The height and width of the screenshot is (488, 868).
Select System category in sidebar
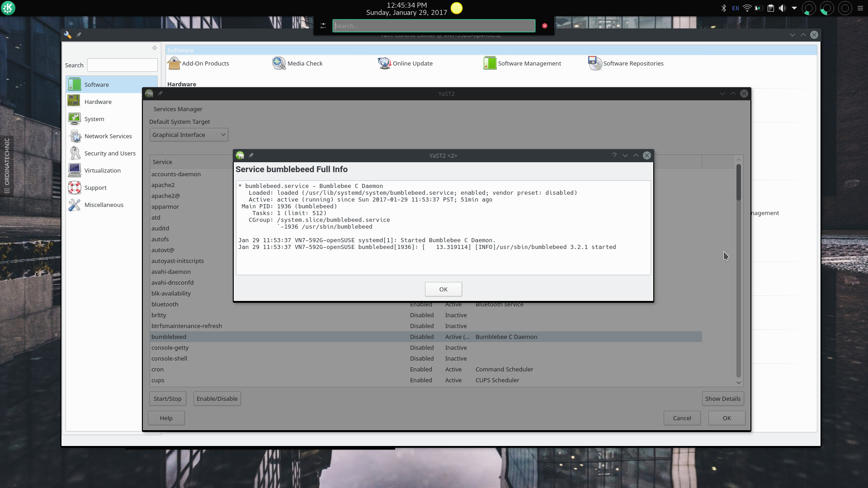[104, 119]
